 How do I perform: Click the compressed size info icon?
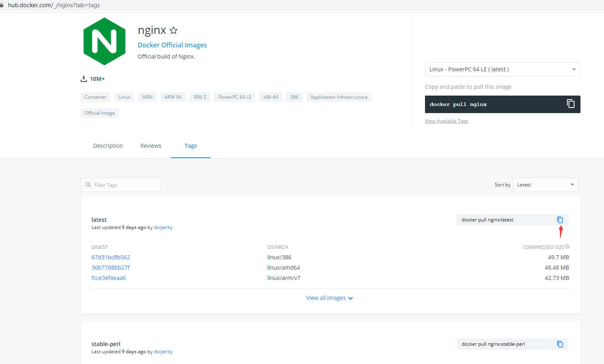point(567,247)
